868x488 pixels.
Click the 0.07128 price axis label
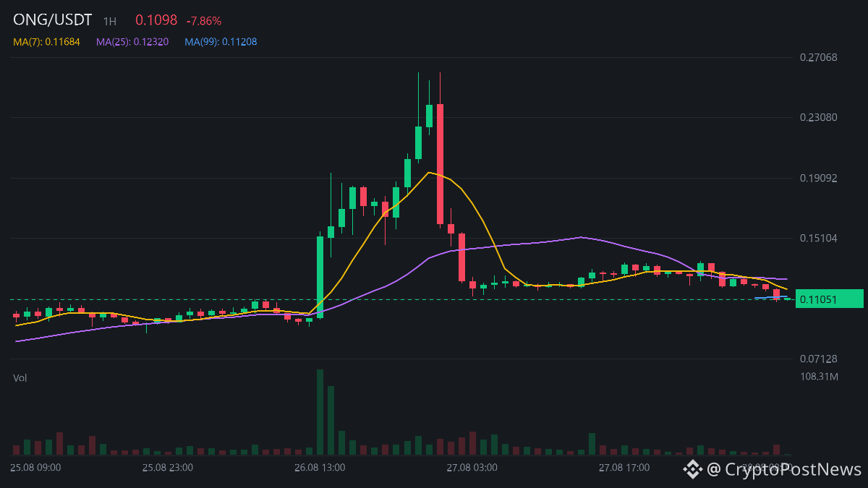818,359
